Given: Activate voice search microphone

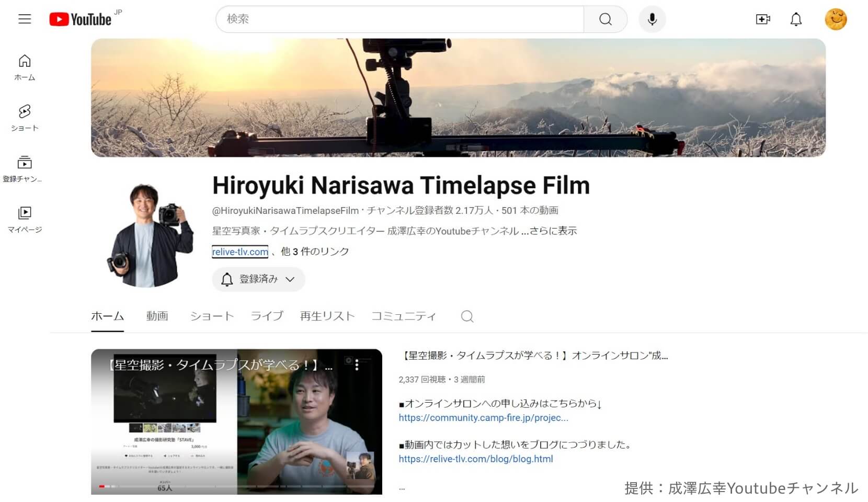Looking at the screenshot, I should click(x=652, y=19).
